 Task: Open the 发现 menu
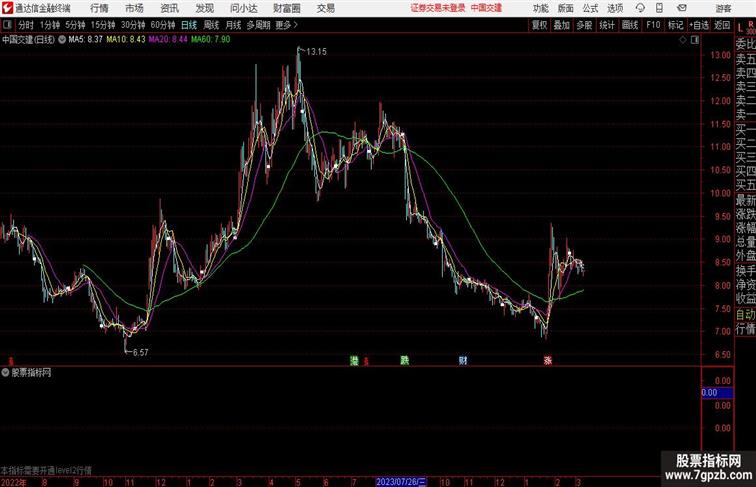coord(204,8)
